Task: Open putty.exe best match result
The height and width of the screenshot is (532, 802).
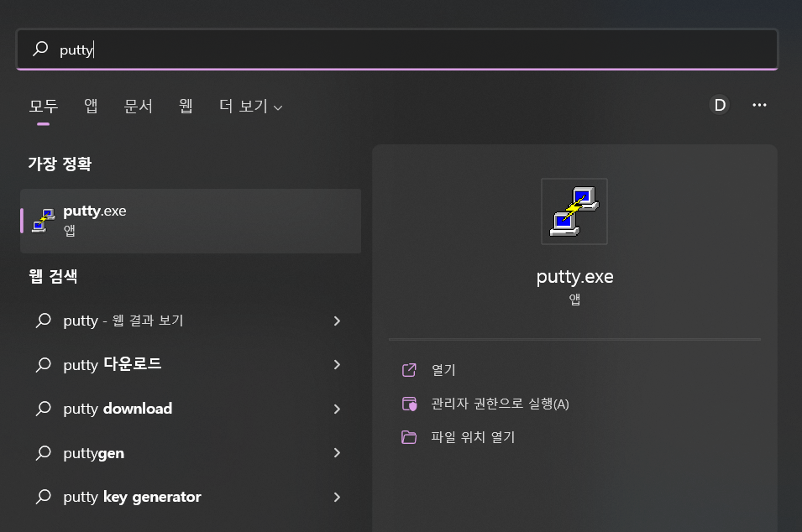Action: (x=191, y=221)
